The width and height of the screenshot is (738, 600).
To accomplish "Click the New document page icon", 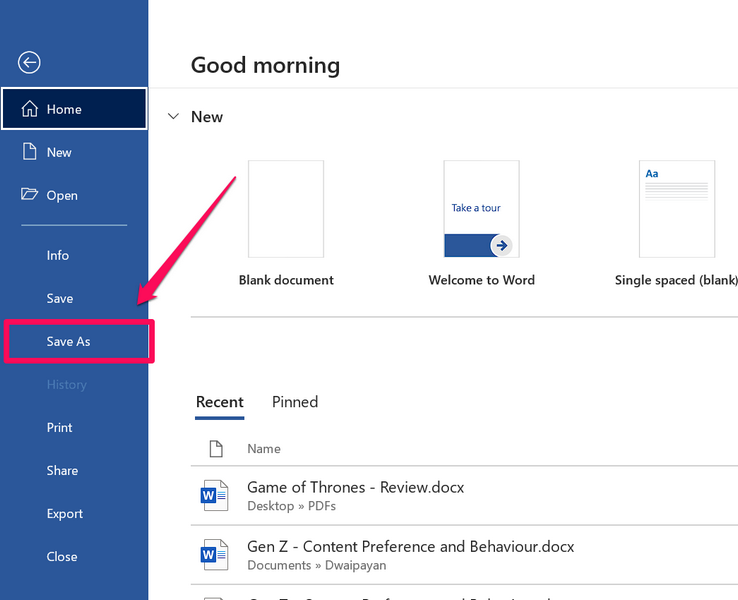I will [30, 152].
